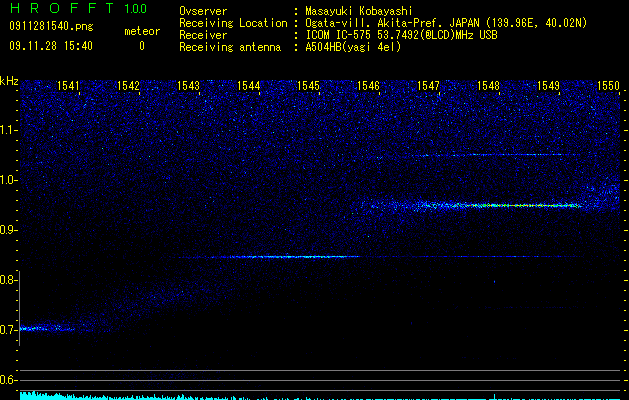Select the 1547 time label
The image size is (629, 400).
pyautogui.click(x=428, y=86)
